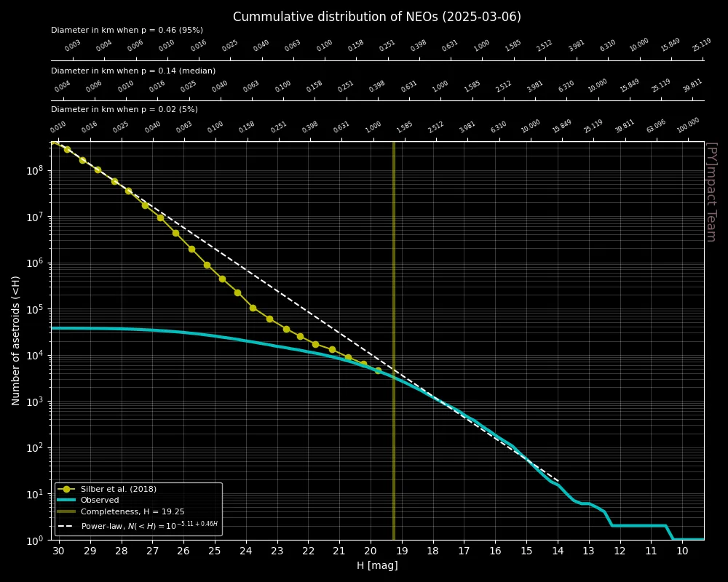Click y-axis tick label 10^3

pos(35,402)
